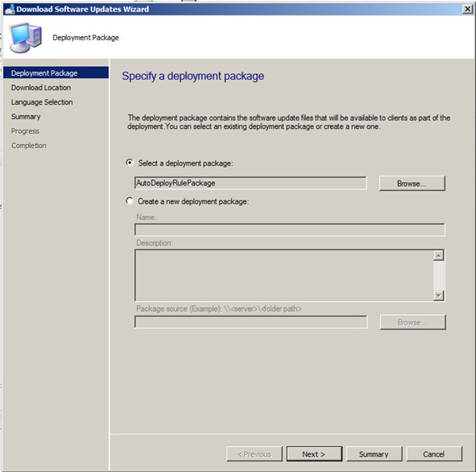Click the new package Name field
The height and width of the screenshot is (472, 476).
290,230
